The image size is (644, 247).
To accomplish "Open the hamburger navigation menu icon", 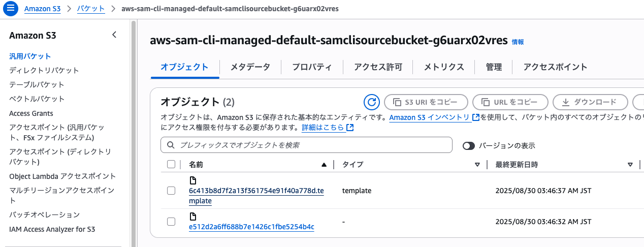I will pyautogui.click(x=11, y=9).
